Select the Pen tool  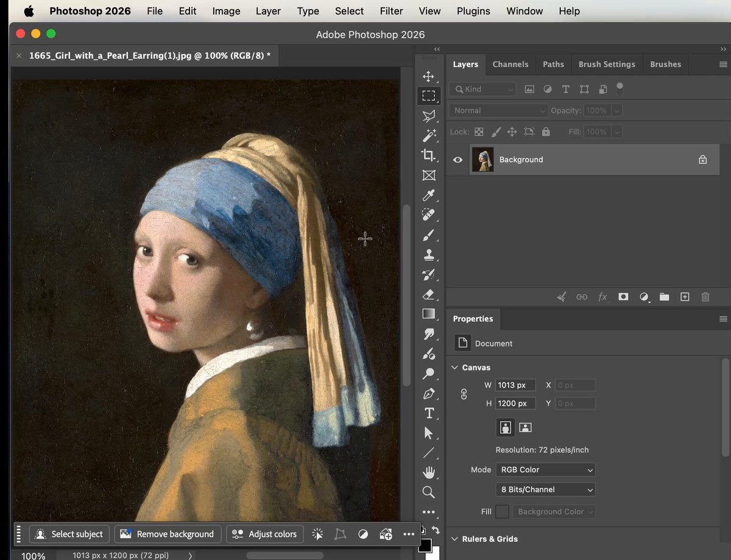coord(429,393)
